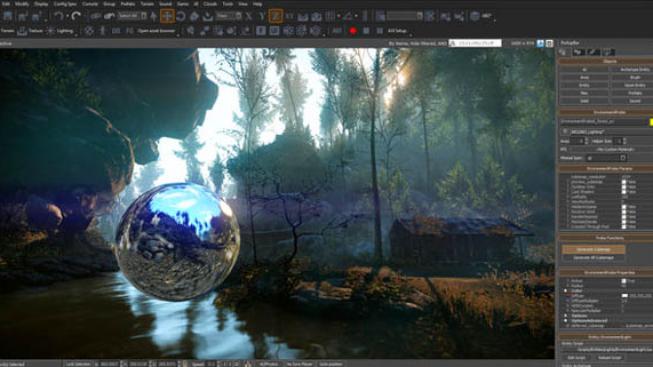Open the third RollupBar tab icon
653x367 pixels.
click(x=593, y=52)
